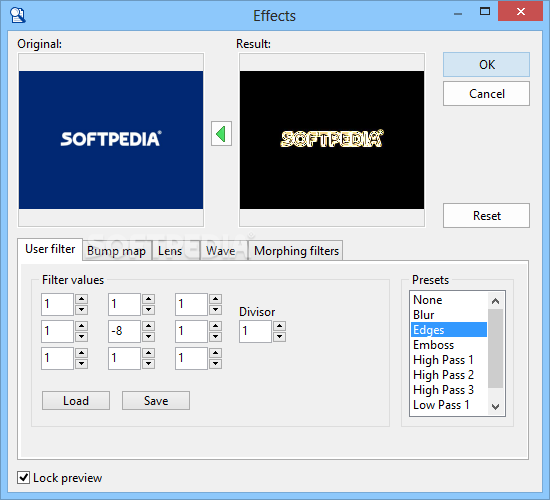550x500 pixels.
Task: Decrease the middle-right filter value
Action: (x=216, y=336)
